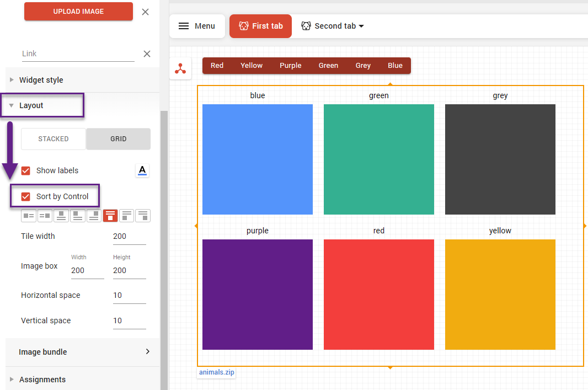Select label-left-of-image layout icon

(45, 216)
